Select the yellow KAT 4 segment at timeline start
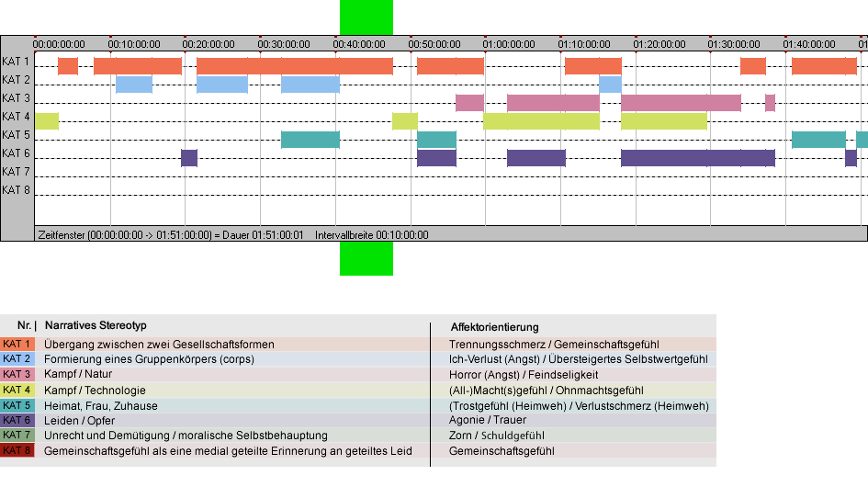 (47, 120)
